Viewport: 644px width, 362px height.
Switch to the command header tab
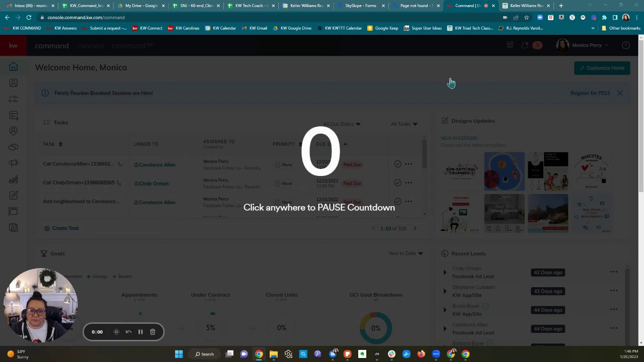click(52, 46)
